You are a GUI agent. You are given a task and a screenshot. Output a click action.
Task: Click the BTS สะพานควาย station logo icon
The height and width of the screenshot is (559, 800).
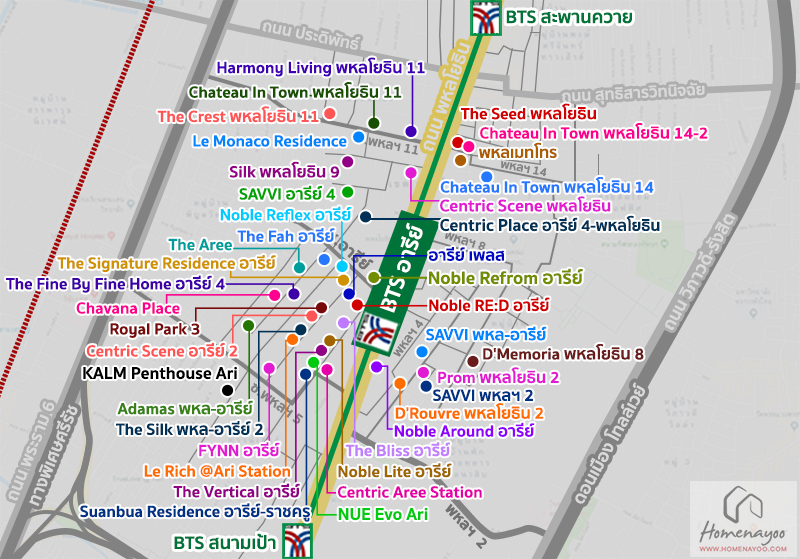click(x=486, y=18)
